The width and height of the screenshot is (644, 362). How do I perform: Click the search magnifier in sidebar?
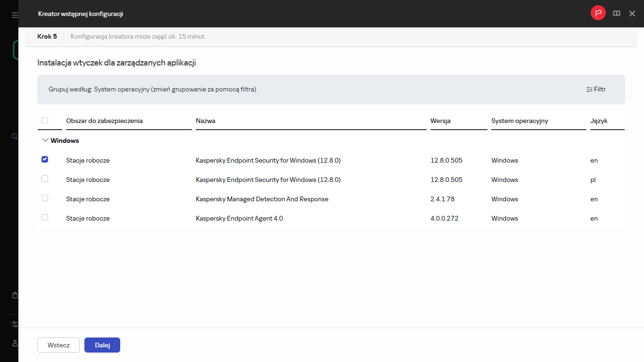[15, 137]
